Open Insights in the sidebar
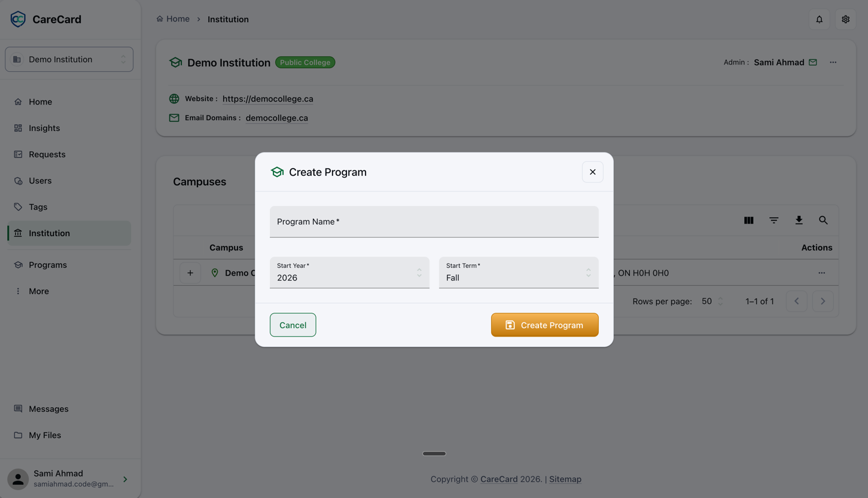 69,128
